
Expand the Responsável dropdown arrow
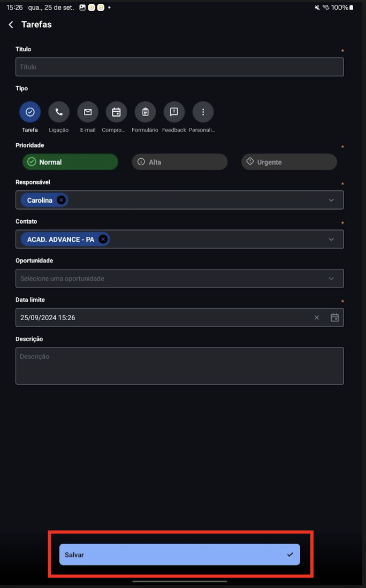[x=331, y=200]
